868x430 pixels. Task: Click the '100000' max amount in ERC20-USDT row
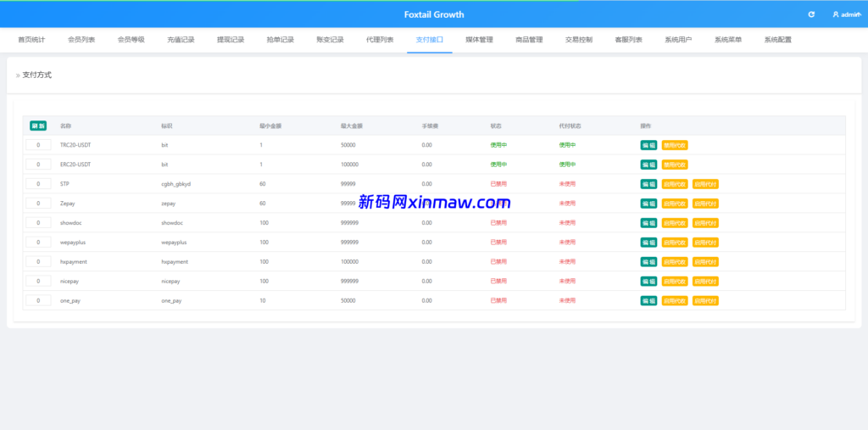tap(349, 165)
